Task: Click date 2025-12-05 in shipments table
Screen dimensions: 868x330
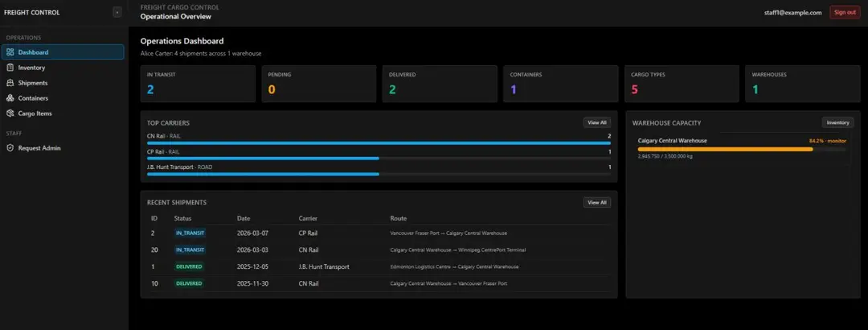Action: [252, 266]
